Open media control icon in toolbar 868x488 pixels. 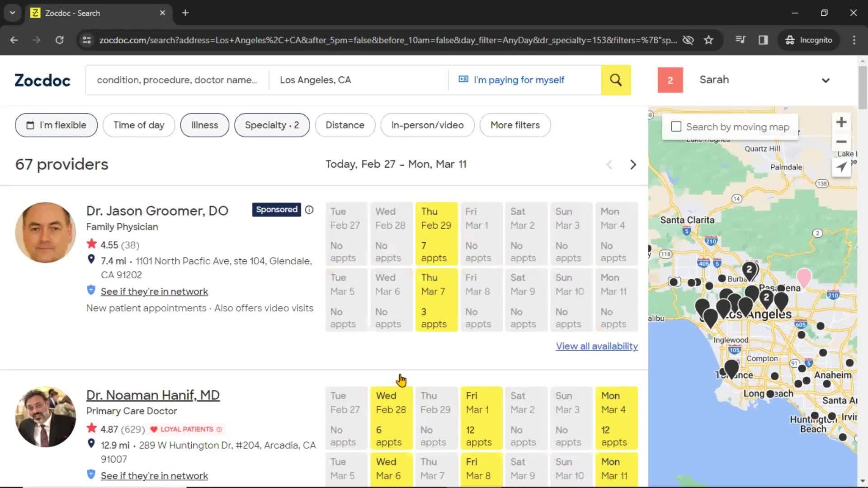741,40
